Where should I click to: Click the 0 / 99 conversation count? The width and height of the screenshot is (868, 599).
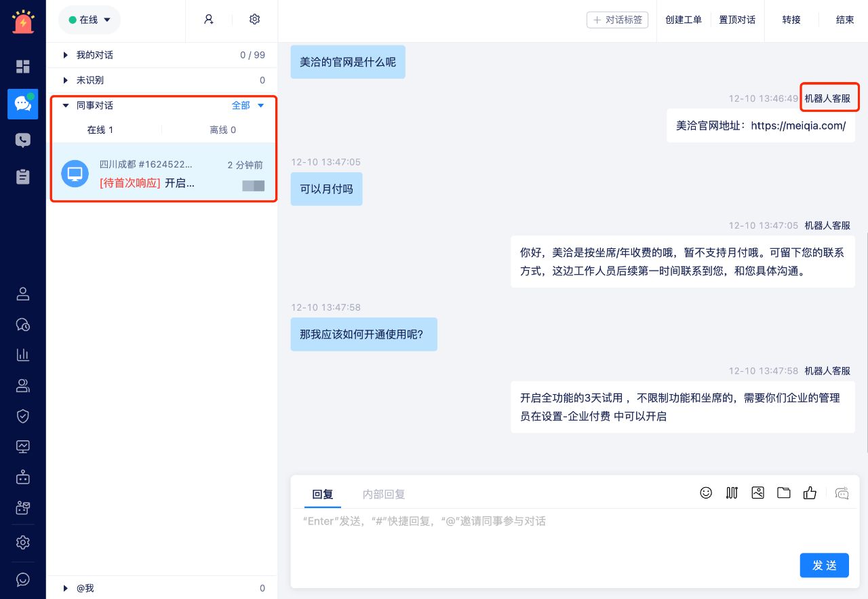click(x=253, y=55)
